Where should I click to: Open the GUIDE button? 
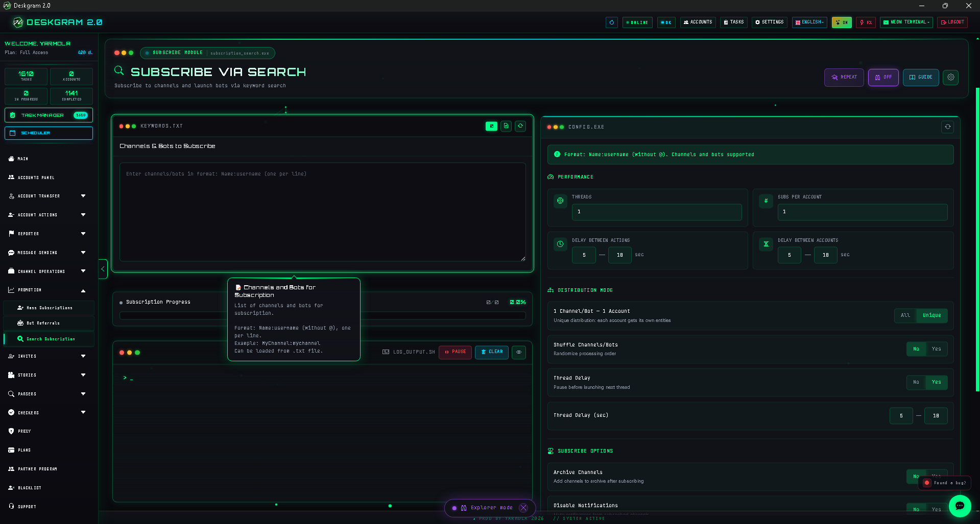[921, 78]
